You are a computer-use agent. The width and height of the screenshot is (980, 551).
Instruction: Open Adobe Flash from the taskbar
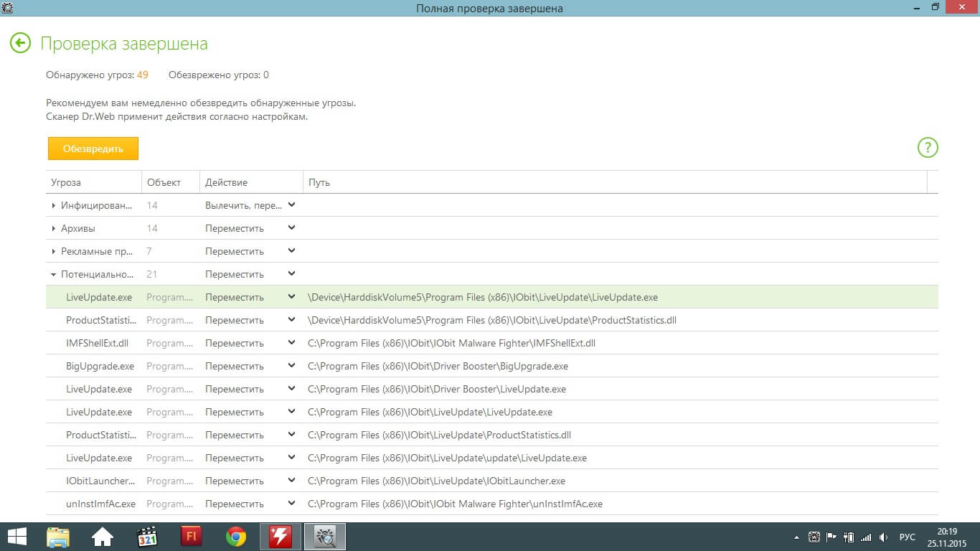click(x=191, y=537)
